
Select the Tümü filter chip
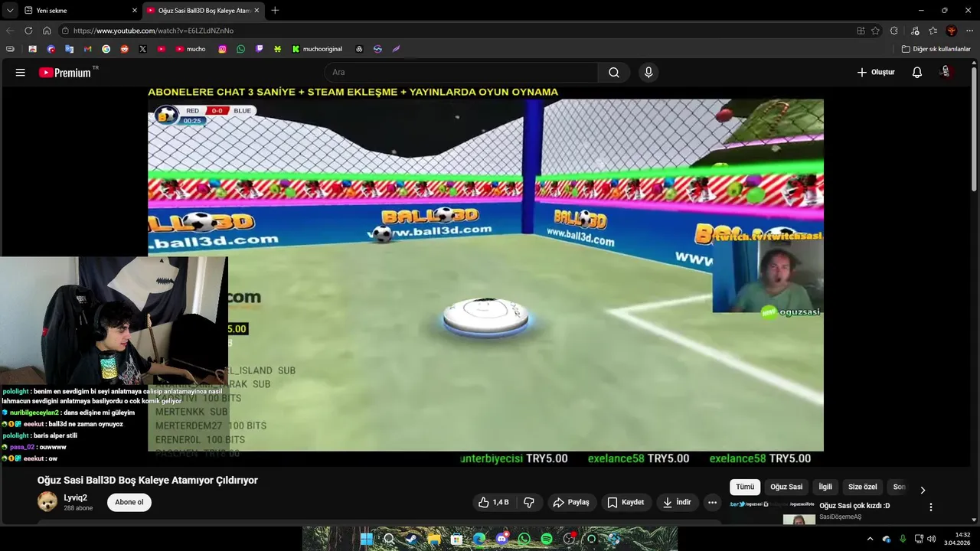(x=745, y=487)
